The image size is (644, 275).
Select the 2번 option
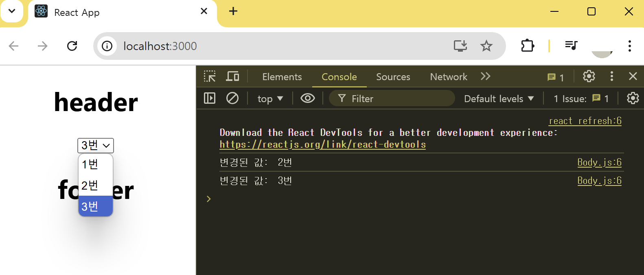96,185
